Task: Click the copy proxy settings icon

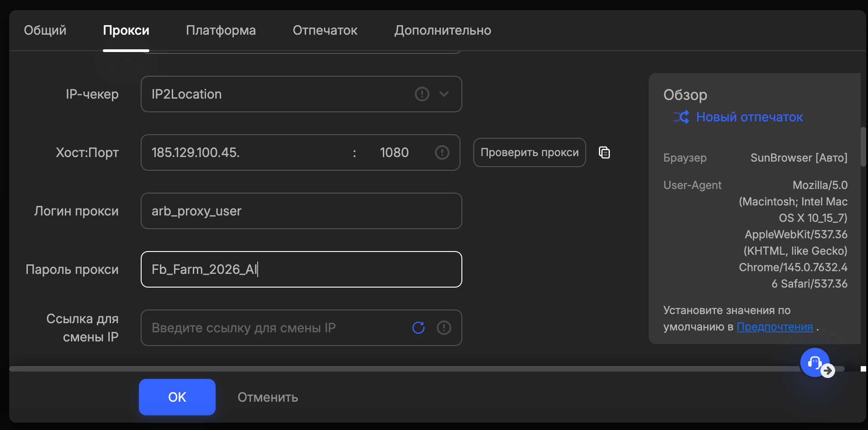Action: click(x=604, y=152)
